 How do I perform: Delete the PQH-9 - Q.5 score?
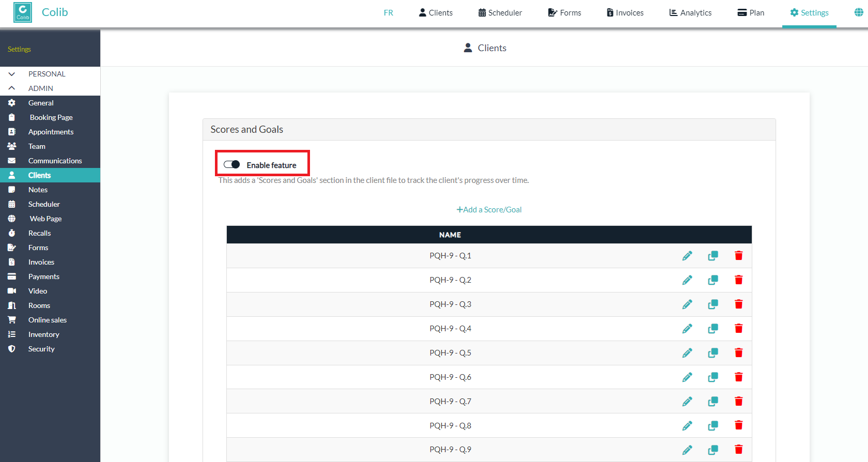[x=739, y=353]
